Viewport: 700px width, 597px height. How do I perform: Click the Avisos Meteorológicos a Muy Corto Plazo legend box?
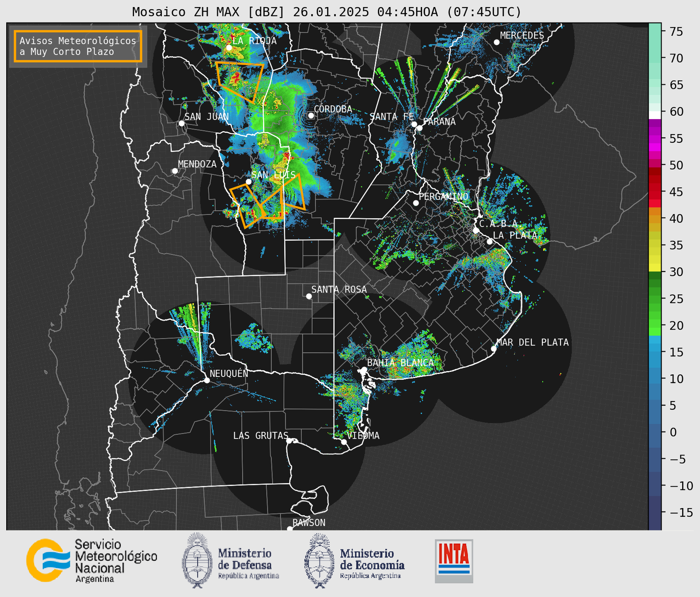click(78, 46)
